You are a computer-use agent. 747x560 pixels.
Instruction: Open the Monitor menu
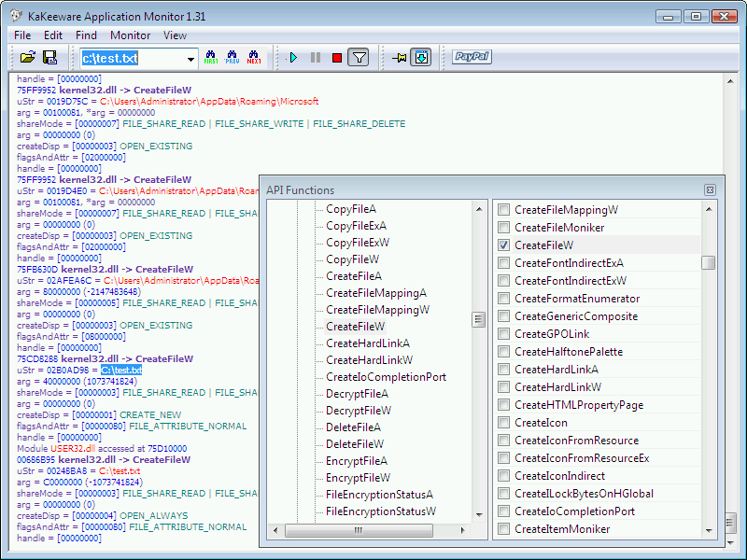point(130,35)
